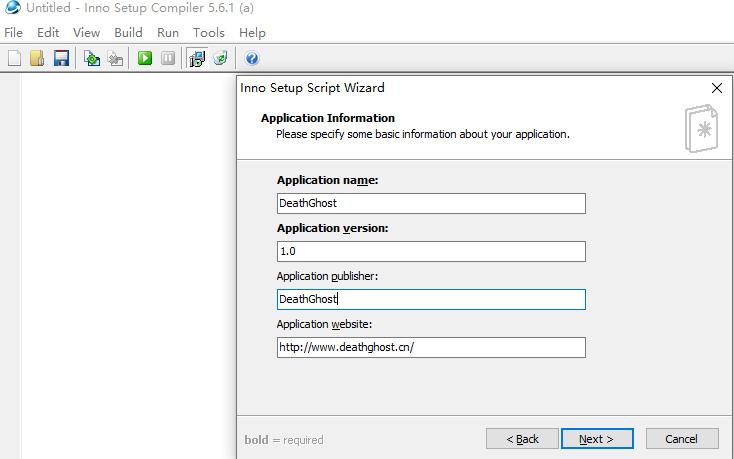Open Help via blue question mark icon
The height and width of the screenshot is (459, 734).
[x=252, y=58]
